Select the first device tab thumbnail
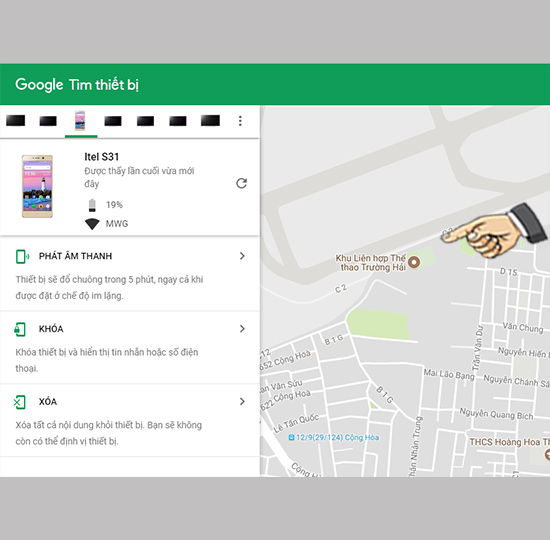 (x=16, y=120)
